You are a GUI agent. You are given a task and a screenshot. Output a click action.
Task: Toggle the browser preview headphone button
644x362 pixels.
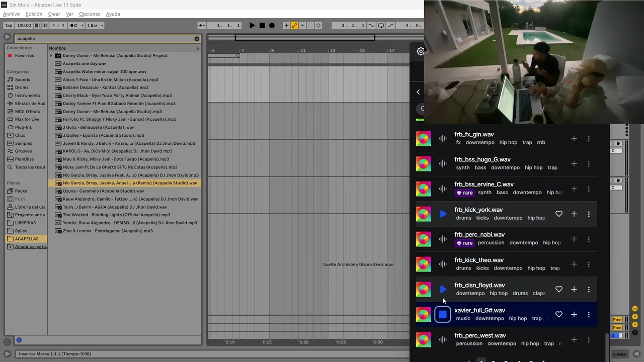point(19,340)
